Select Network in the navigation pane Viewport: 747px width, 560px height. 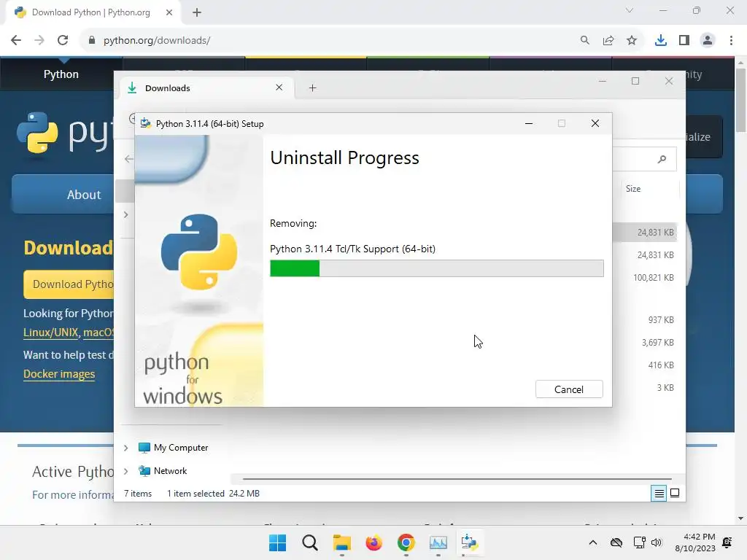click(x=163, y=471)
